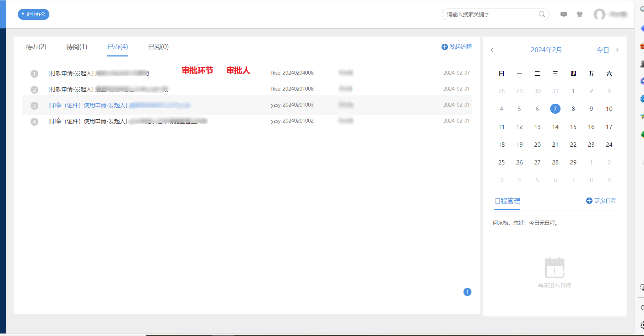Click the 企业办公 button
The image size is (644, 336).
[33, 14]
